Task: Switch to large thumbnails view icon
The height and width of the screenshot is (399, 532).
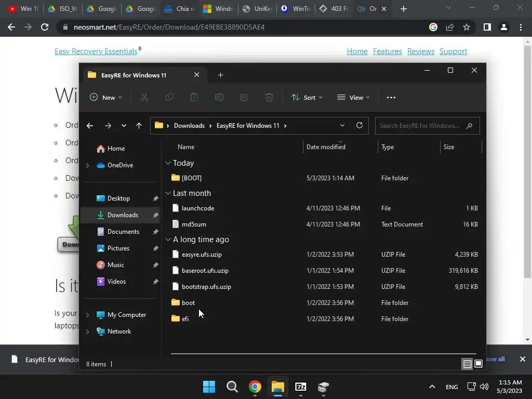Action: (x=478, y=364)
